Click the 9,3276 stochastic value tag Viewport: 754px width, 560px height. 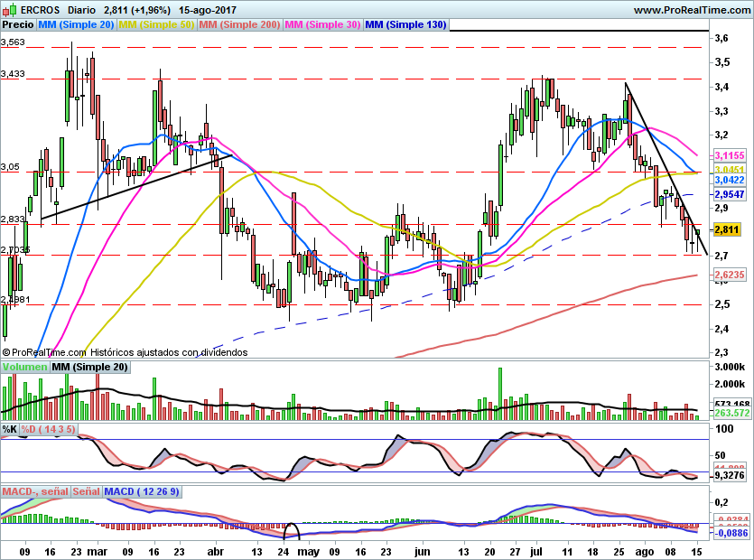(x=729, y=474)
